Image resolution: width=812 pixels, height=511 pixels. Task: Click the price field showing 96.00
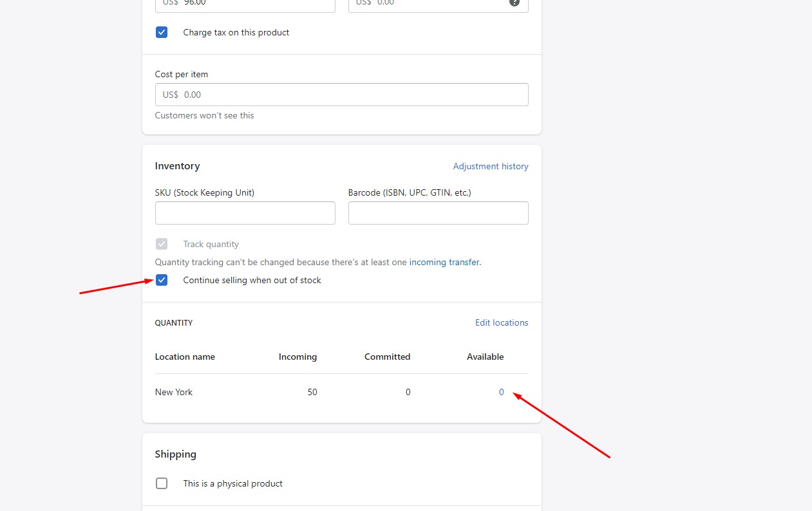(245, 5)
